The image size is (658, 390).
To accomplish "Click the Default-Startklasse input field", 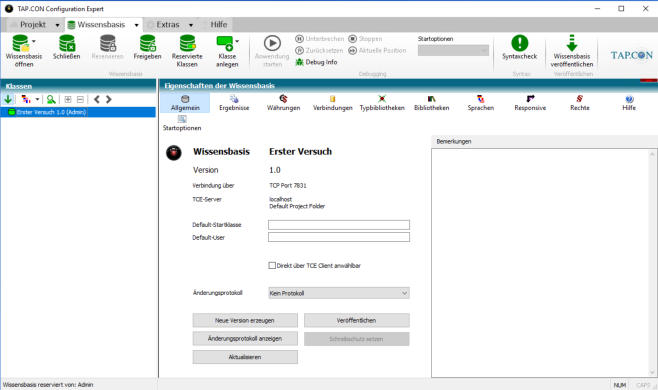I will tap(339, 225).
